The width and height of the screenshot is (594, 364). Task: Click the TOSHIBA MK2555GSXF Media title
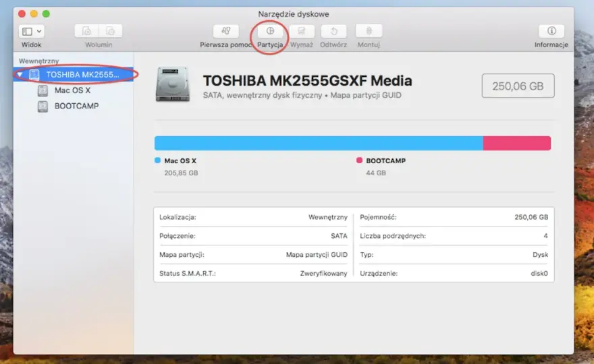click(307, 81)
